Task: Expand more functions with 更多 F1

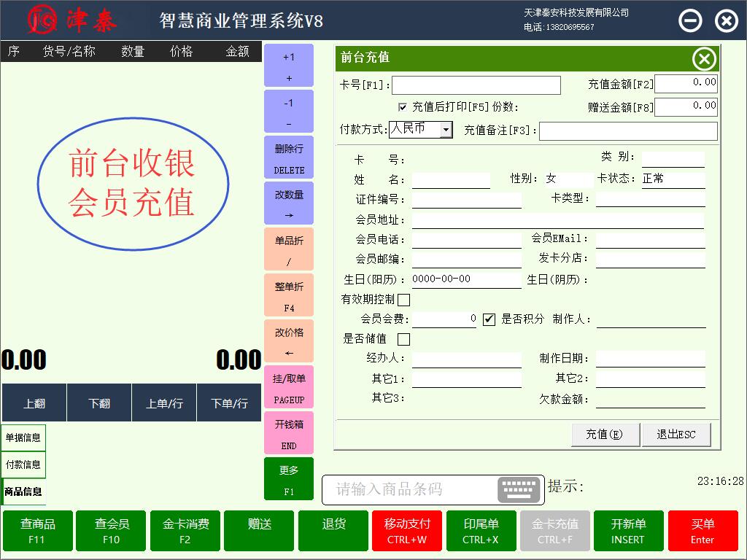Action: [289, 480]
